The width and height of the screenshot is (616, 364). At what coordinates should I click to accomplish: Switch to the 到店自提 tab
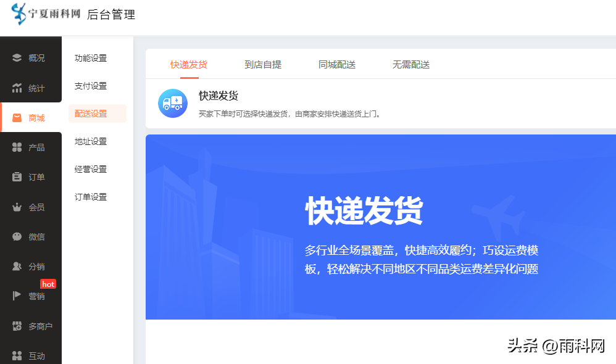point(263,65)
